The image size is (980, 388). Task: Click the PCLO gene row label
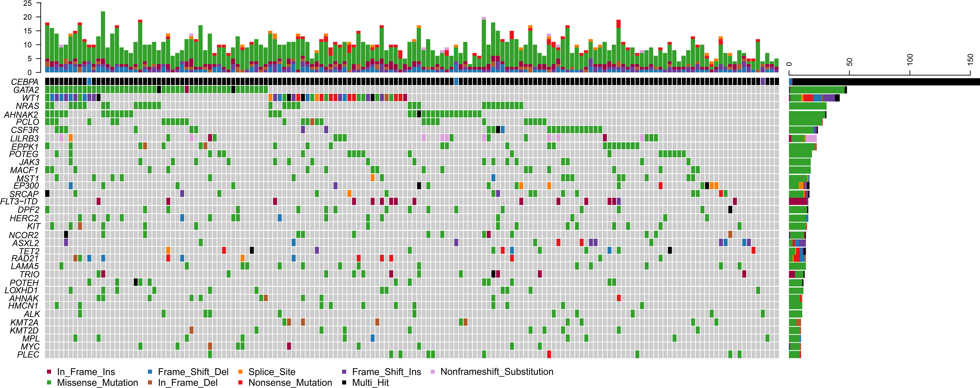(x=27, y=122)
